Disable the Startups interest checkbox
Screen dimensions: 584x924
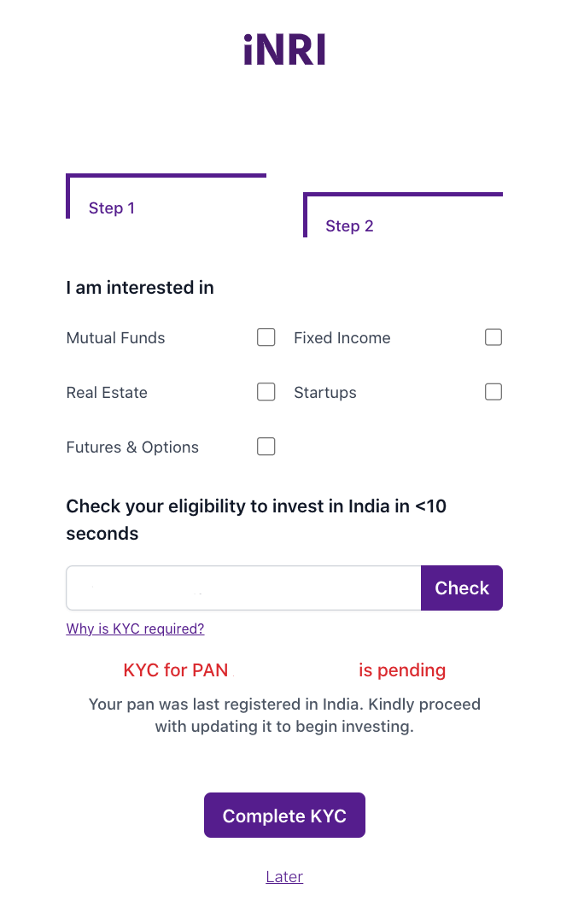(x=493, y=392)
